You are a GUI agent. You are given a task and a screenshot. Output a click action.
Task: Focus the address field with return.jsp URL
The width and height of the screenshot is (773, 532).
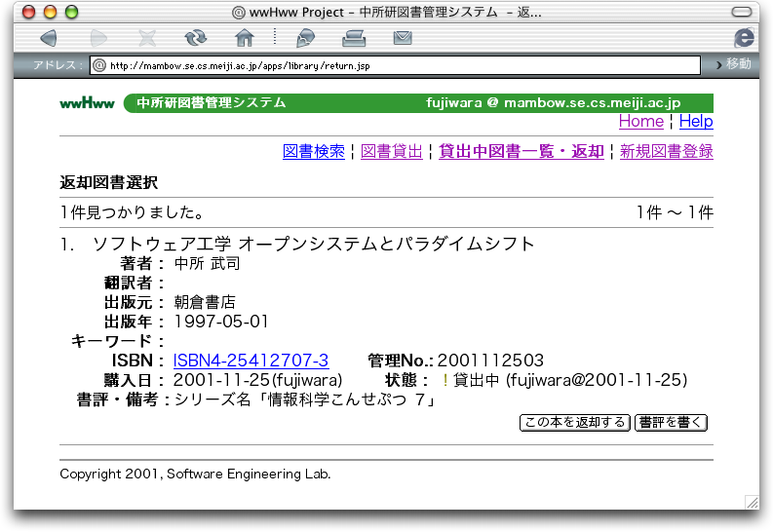[395, 65]
